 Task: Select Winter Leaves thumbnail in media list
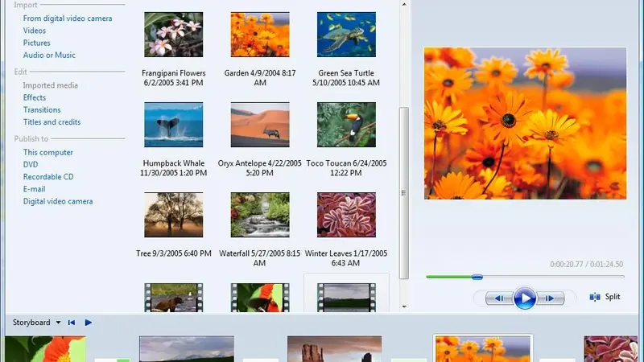346,215
